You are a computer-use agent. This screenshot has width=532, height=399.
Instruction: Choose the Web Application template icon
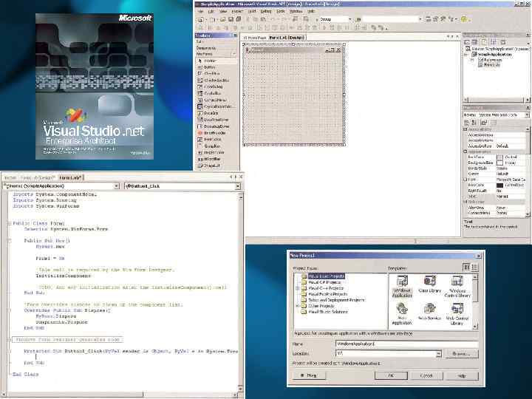pos(402,314)
